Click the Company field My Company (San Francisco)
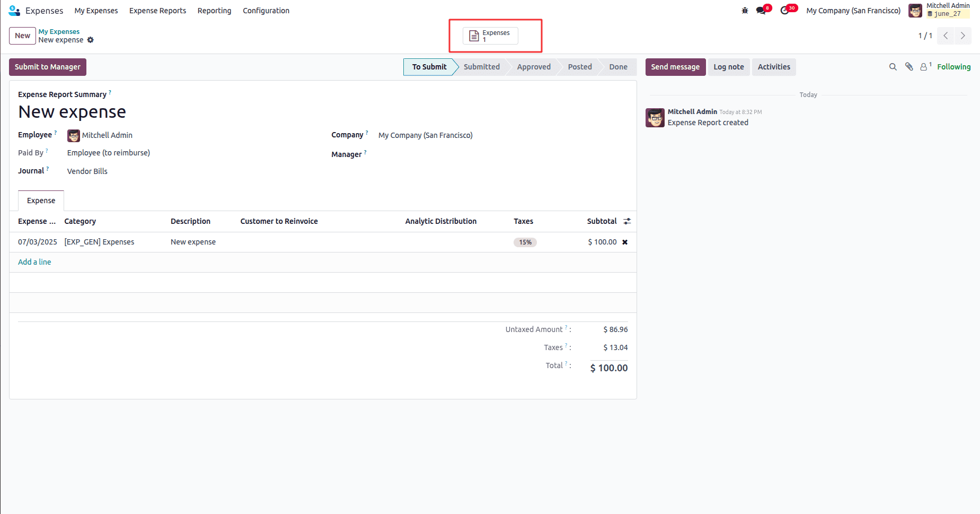Screen dimensions: 980x514 pyautogui.click(x=426, y=135)
